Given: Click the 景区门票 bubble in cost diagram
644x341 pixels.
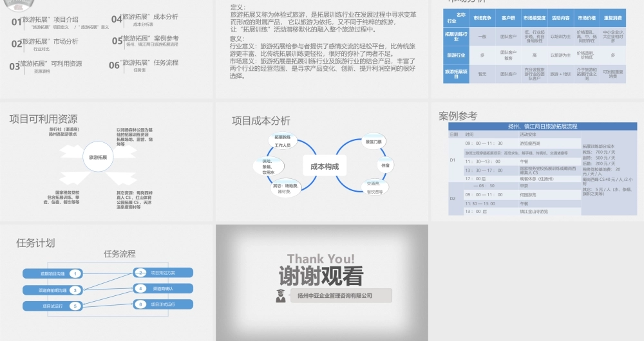Looking at the screenshot, I should pos(374,142).
